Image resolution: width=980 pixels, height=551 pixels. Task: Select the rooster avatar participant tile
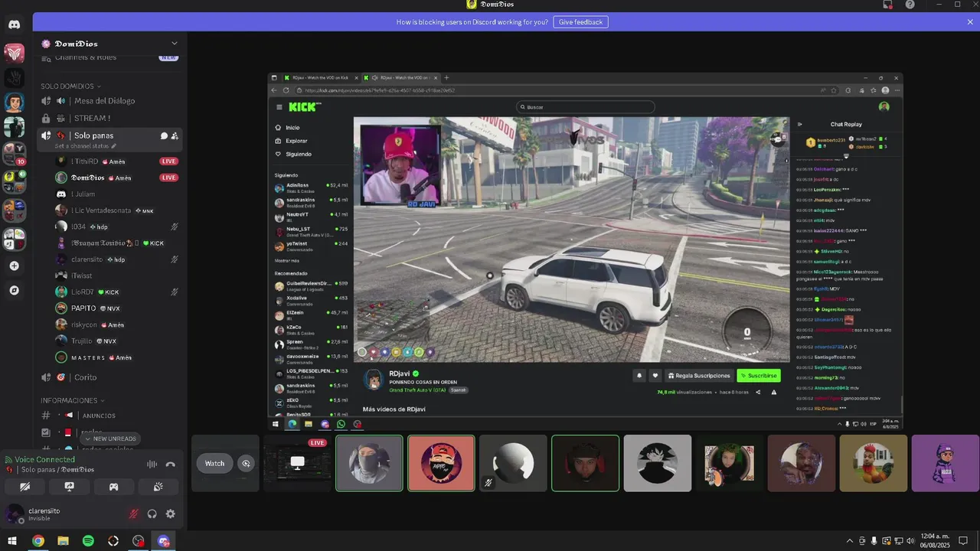[874, 463]
